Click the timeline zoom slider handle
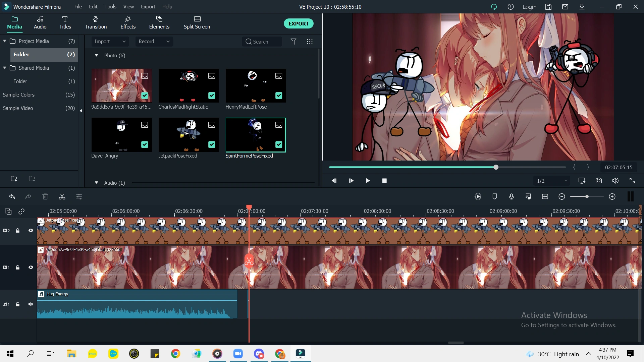This screenshot has height=362, width=644. (587, 197)
